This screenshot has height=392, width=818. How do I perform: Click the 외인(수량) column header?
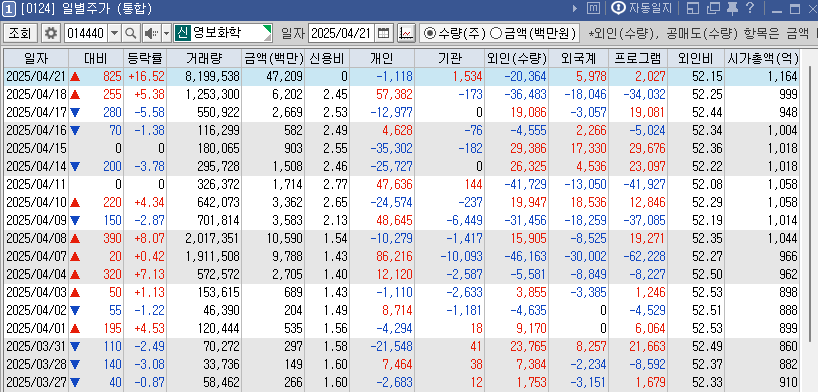tap(516, 58)
